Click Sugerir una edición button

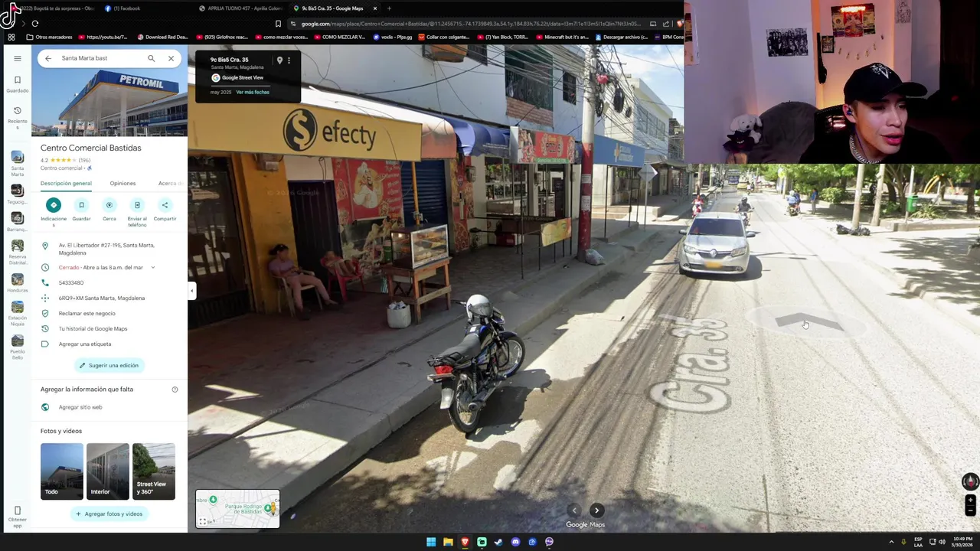point(109,365)
